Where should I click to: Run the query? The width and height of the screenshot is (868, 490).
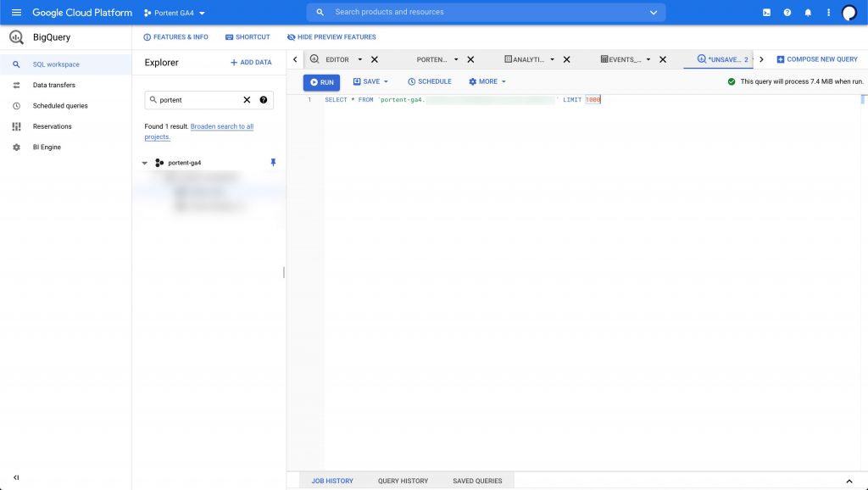321,82
